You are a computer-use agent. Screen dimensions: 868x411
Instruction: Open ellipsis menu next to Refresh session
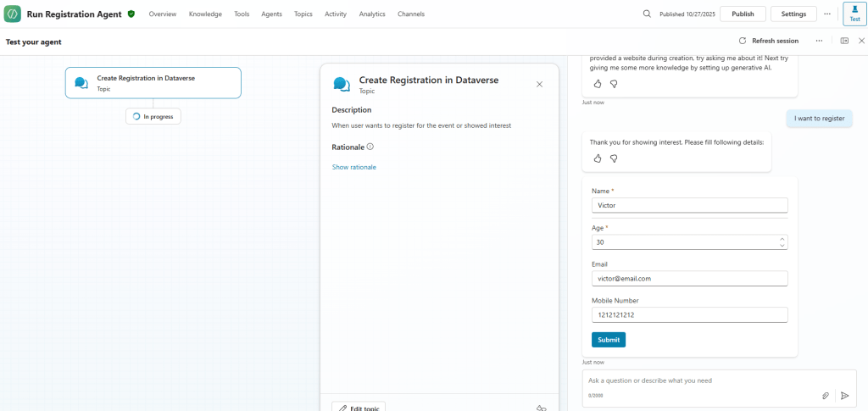point(819,41)
